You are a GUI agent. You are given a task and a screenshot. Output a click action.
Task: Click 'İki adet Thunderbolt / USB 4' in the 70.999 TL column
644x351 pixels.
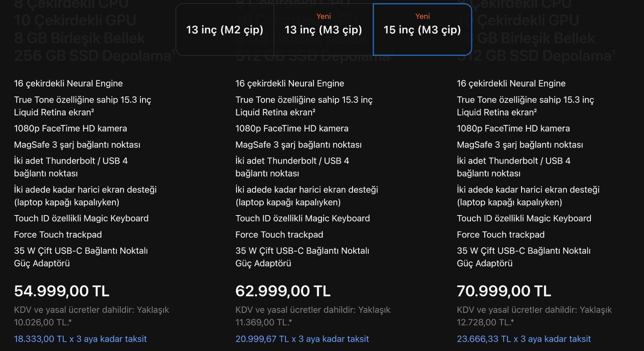click(514, 161)
